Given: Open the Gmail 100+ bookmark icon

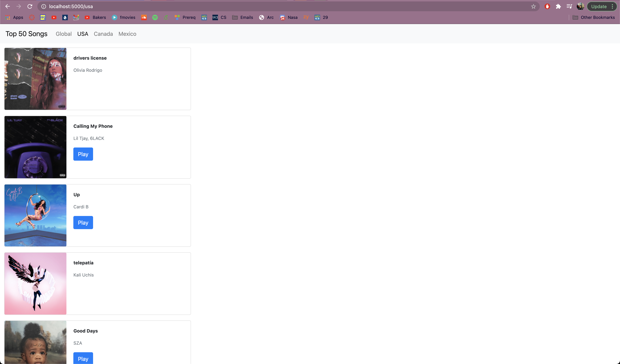Looking at the screenshot, I should click(76, 17).
